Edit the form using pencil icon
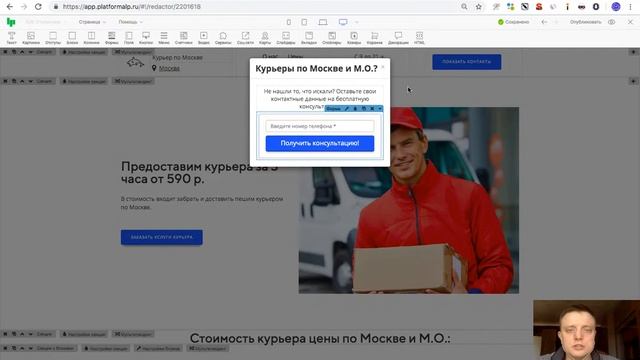640x360 pixels. pyautogui.click(x=347, y=109)
